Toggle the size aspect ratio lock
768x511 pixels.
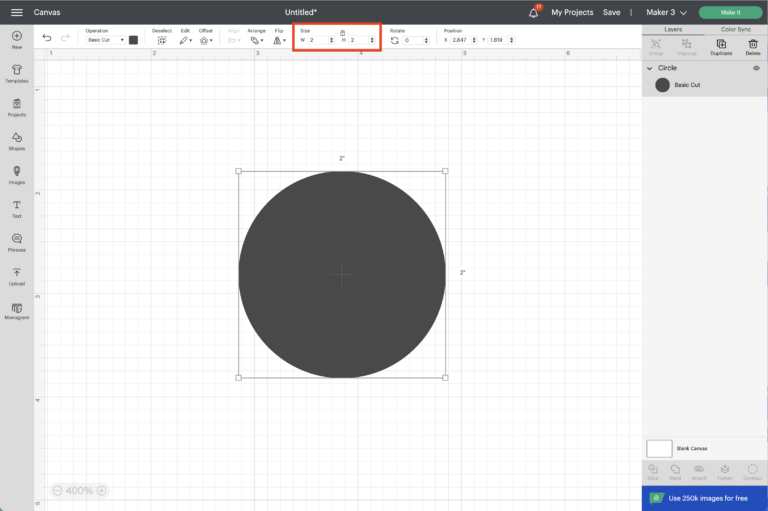342,32
